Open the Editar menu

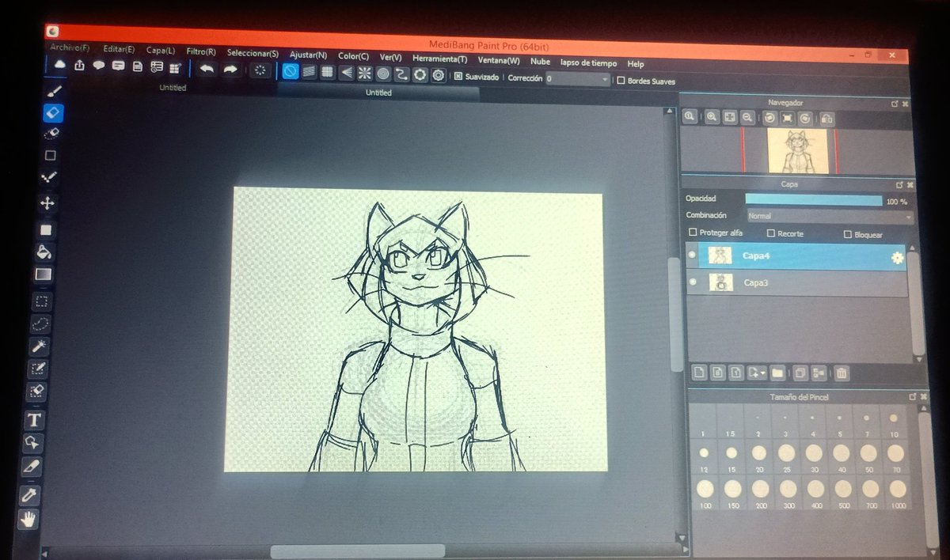[x=119, y=49]
